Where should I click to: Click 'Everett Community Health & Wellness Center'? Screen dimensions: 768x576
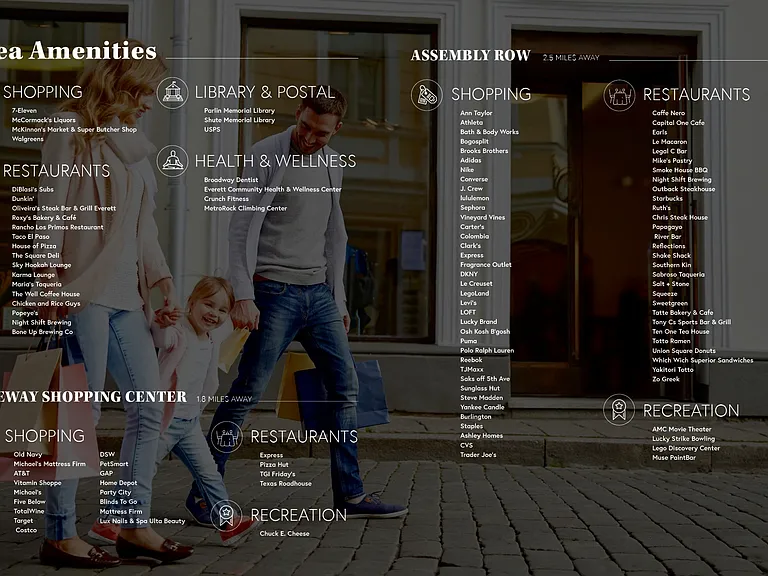pyautogui.click(x=273, y=189)
